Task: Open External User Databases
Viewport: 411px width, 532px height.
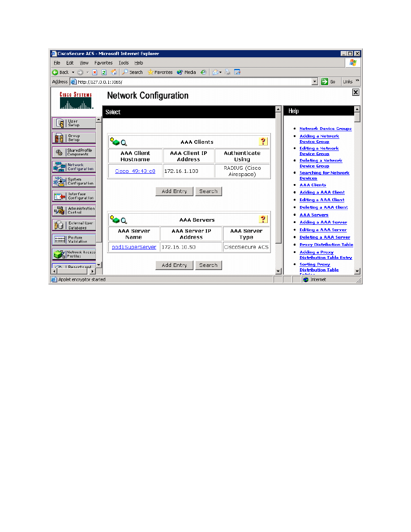Action: pyautogui.click(x=74, y=225)
